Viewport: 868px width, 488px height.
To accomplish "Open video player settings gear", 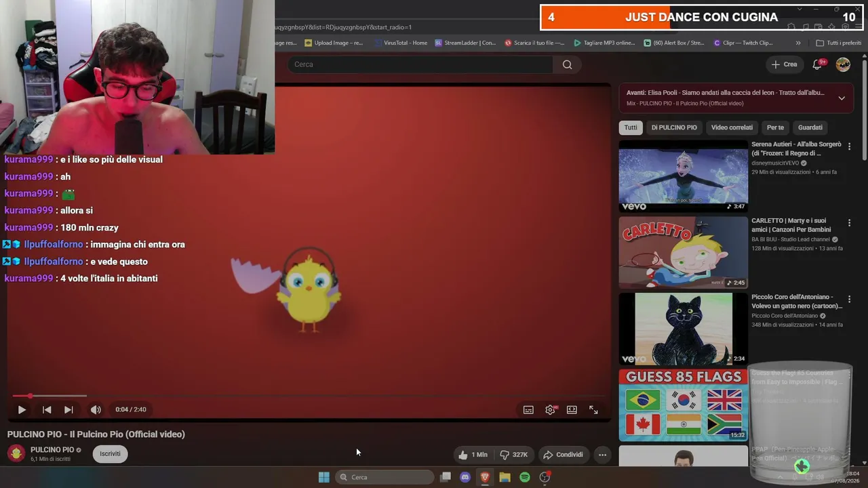I will (551, 409).
